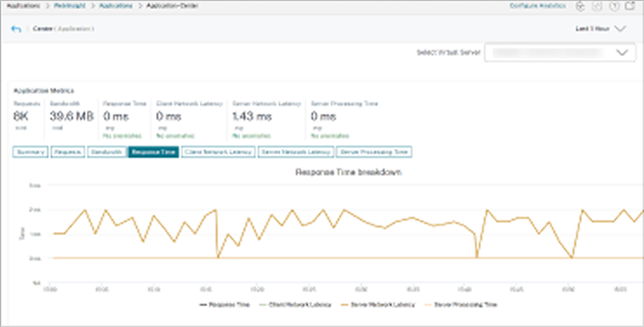Click the second icon beside Configure Analytics
This screenshot has width=644, height=327.
point(597,6)
